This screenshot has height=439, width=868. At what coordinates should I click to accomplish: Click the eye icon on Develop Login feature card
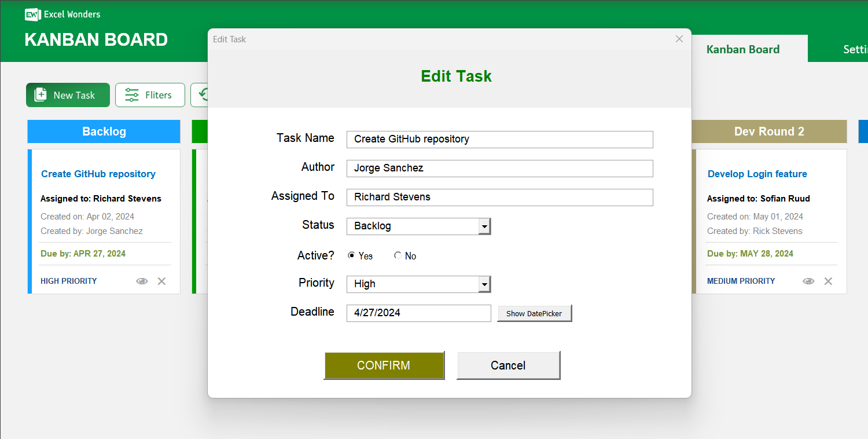808,281
